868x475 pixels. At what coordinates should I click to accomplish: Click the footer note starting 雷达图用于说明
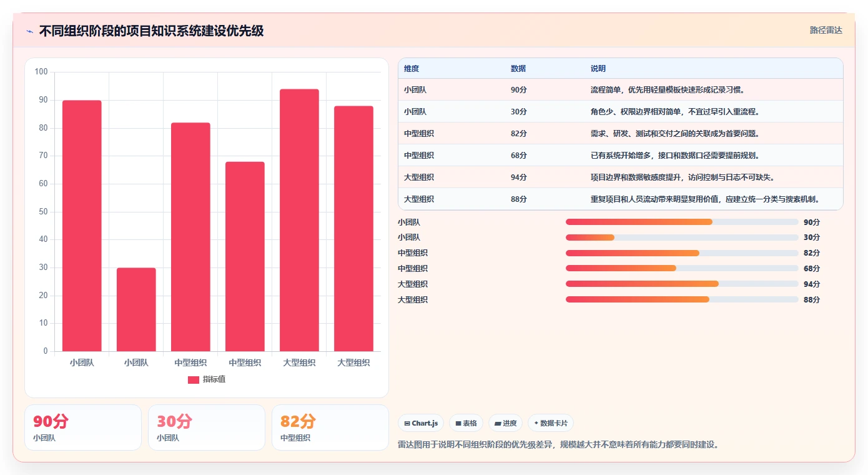click(x=558, y=445)
